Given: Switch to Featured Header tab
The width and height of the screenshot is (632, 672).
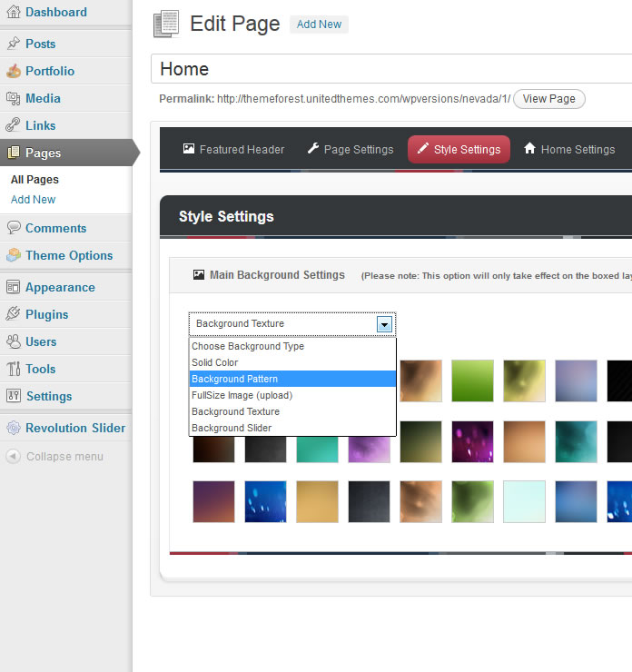Looking at the screenshot, I should (x=233, y=150).
